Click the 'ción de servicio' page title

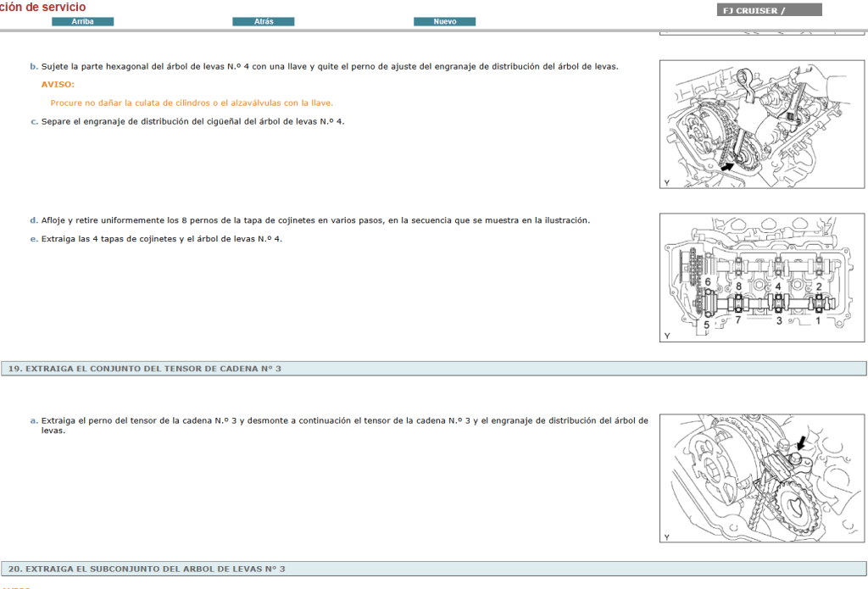pyautogui.click(x=44, y=7)
